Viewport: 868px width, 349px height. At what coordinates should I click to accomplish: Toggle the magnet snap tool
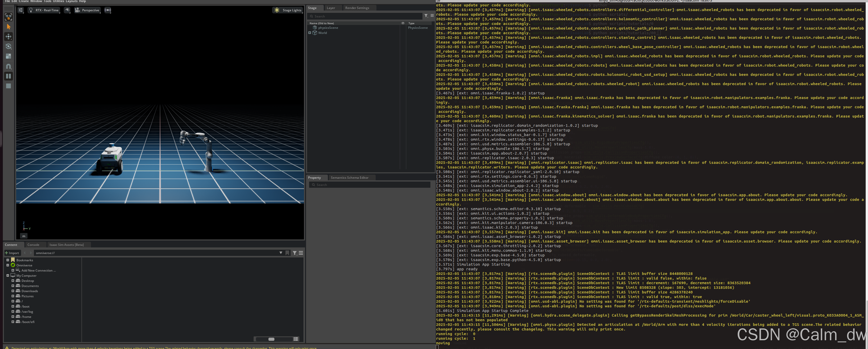tap(8, 66)
